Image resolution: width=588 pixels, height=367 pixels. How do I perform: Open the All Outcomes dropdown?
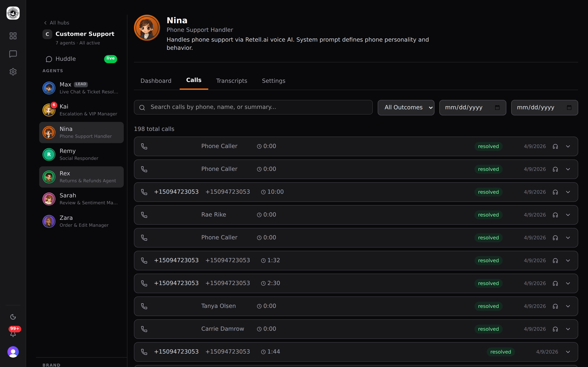pos(406,107)
